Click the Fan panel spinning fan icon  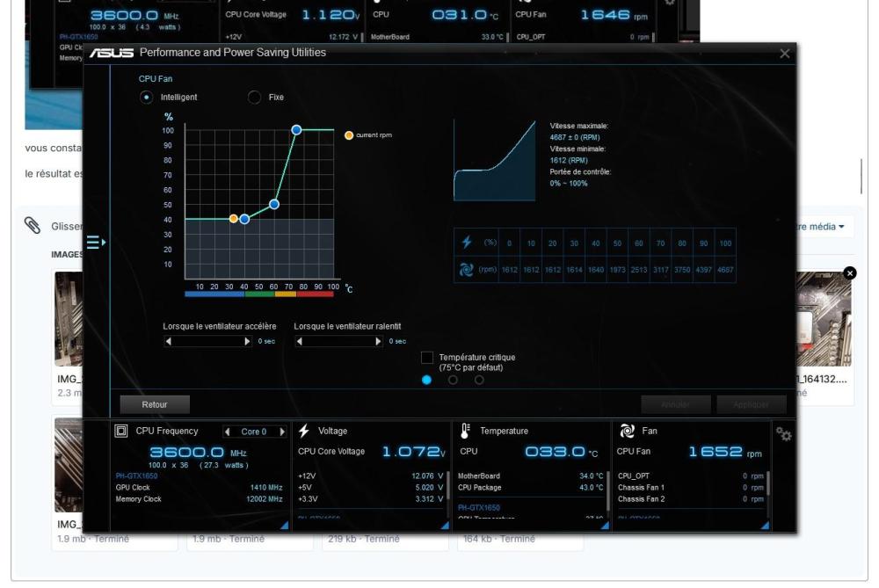(x=628, y=431)
